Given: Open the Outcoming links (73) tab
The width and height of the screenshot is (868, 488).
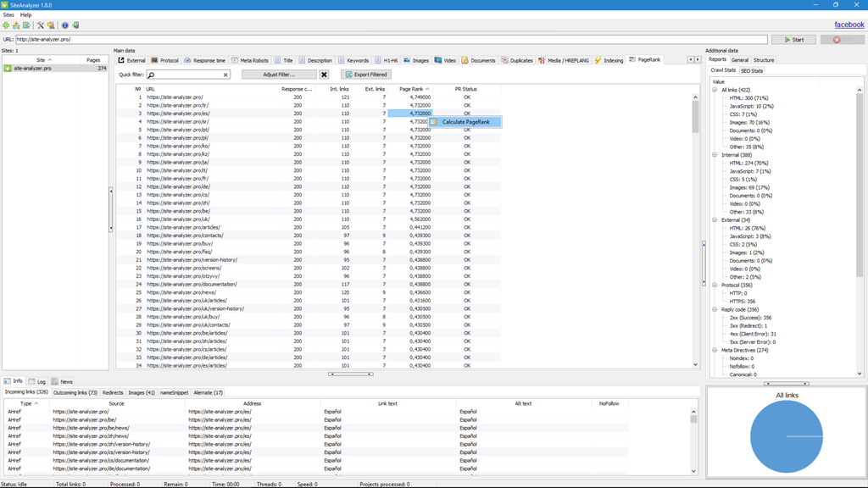Looking at the screenshot, I should click(x=75, y=393).
